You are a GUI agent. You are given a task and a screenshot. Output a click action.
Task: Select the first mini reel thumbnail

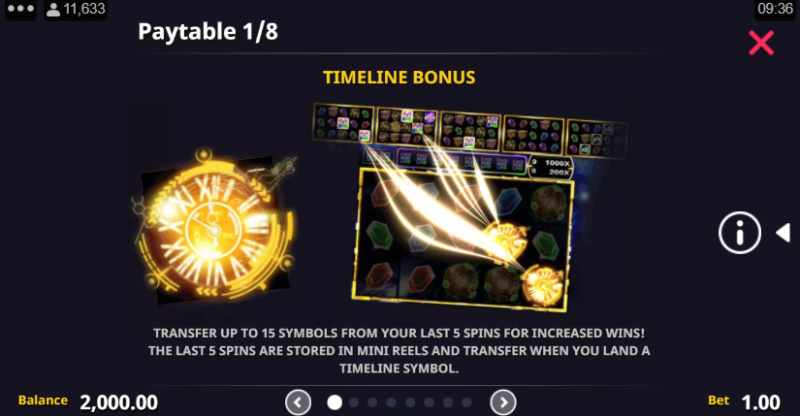(343, 123)
